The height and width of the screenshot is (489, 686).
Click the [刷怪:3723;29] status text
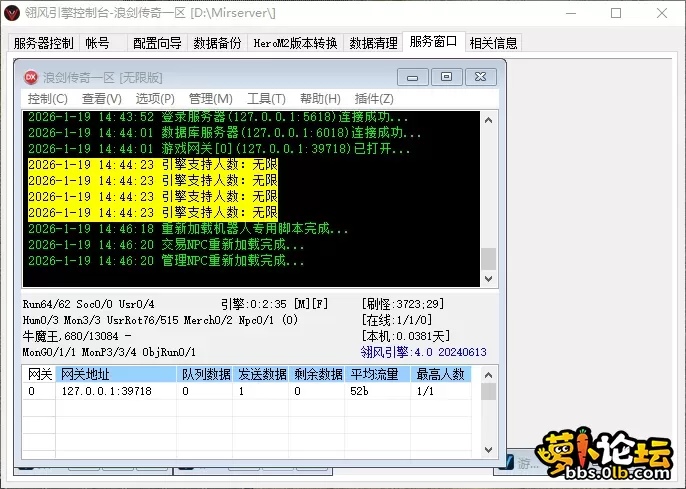(402, 304)
